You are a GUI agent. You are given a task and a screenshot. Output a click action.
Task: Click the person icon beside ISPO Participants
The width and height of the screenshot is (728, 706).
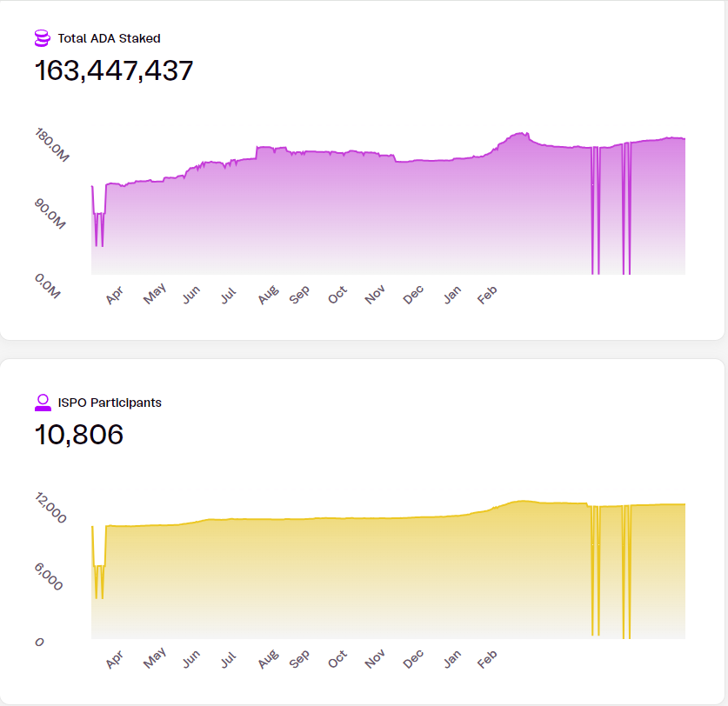pyautogui.click(x=43, y=403)
